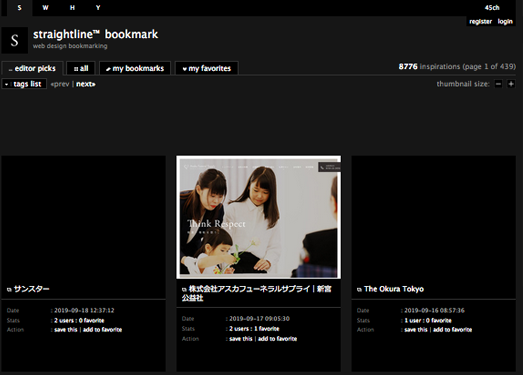Open the my favorites tab
The image size is (523, 375).
click(x=207, y=68)
